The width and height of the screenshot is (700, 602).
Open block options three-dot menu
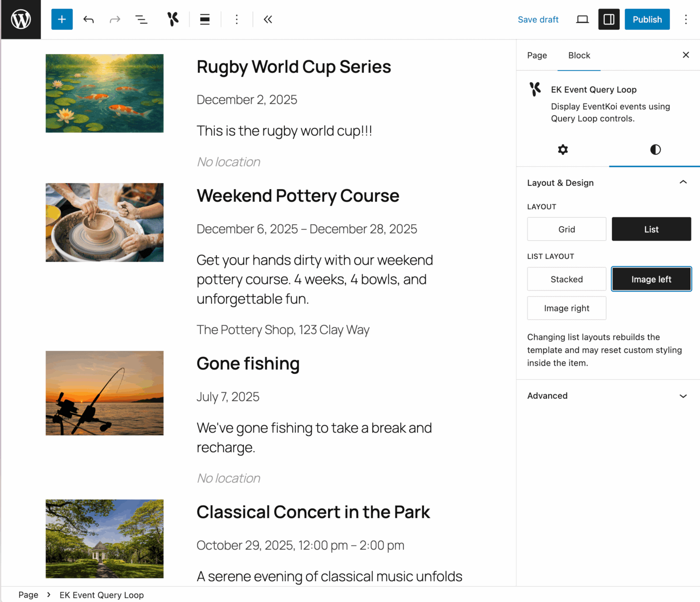[237, 20]
